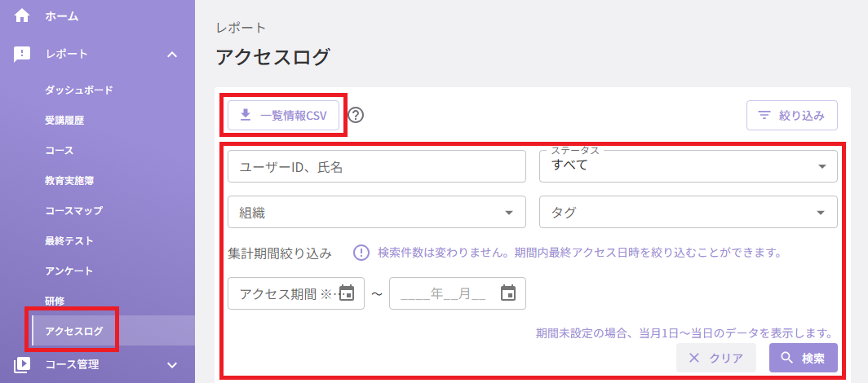Open アンケート menu item

point(69,271)
